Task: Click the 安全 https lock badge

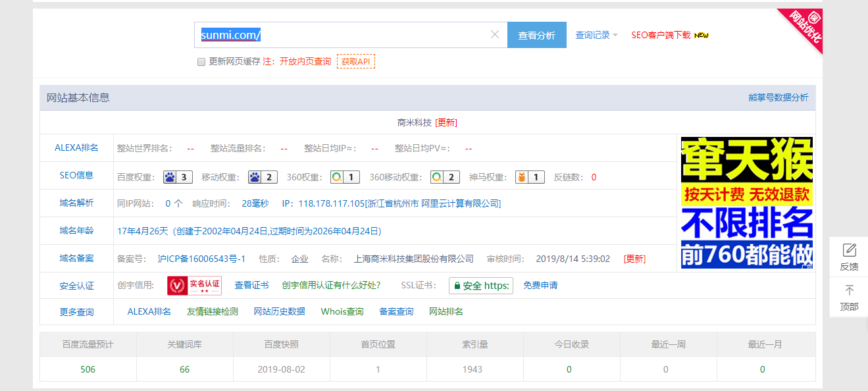Action: (480, 286)
